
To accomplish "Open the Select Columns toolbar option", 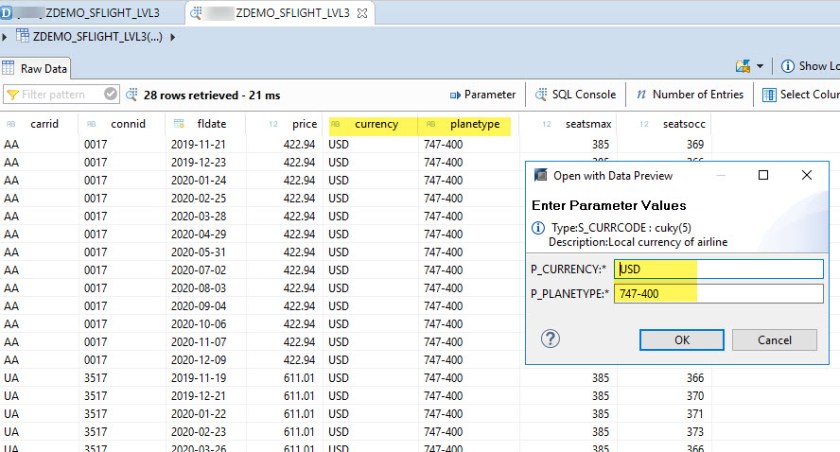I will (x=799, y=95).
